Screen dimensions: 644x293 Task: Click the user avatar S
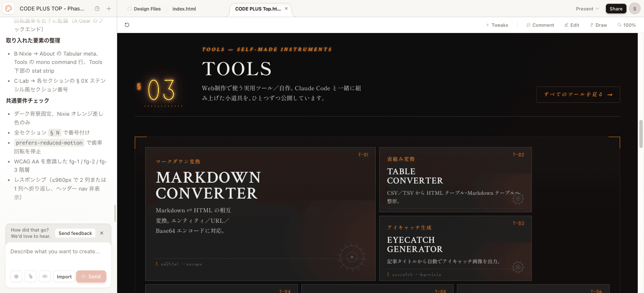click(634, 9)
